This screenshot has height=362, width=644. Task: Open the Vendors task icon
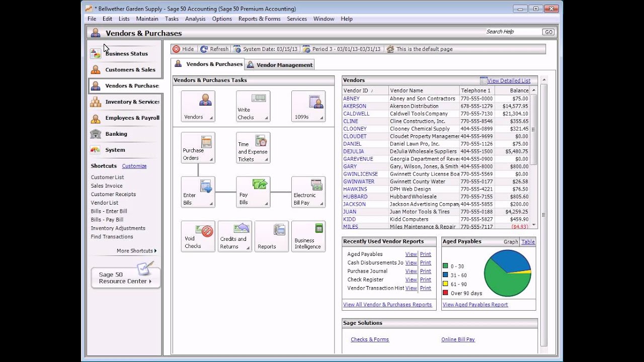point(198,106)
